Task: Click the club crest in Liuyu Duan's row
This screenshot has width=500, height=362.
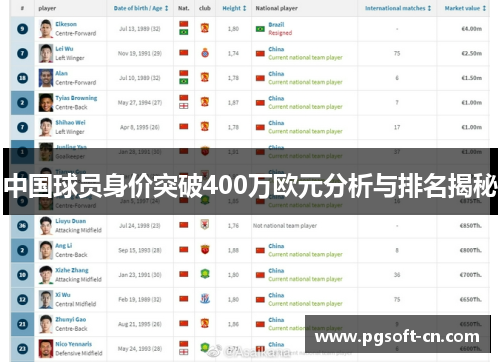Action: coord(205,225)
